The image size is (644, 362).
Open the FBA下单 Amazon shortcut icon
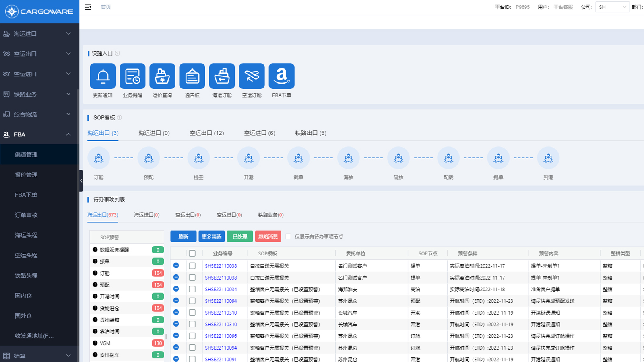click(281, 76)
